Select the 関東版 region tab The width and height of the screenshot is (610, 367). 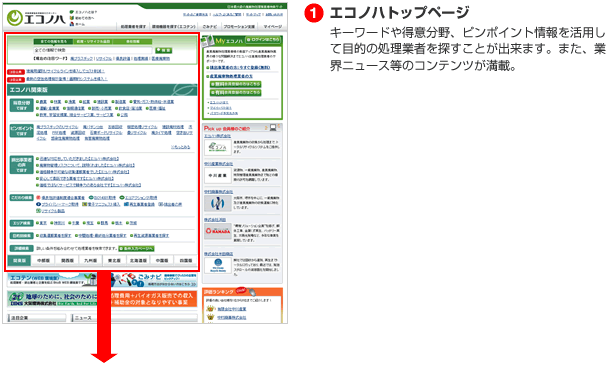[19, 260]
